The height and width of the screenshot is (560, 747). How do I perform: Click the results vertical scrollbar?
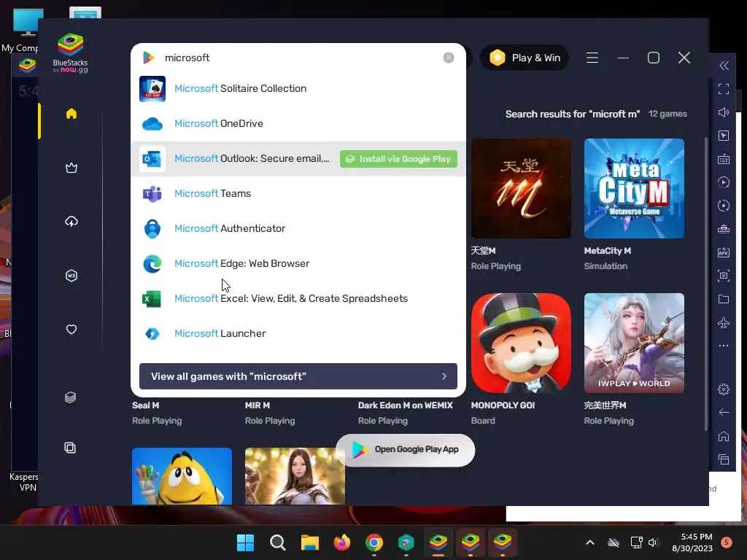(705, 284)
